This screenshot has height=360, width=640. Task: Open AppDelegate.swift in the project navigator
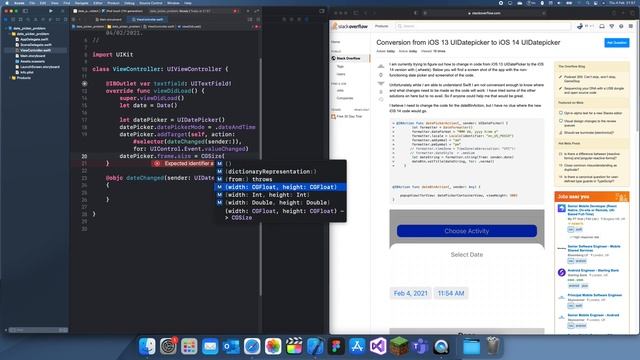click(x=34, y=39)
